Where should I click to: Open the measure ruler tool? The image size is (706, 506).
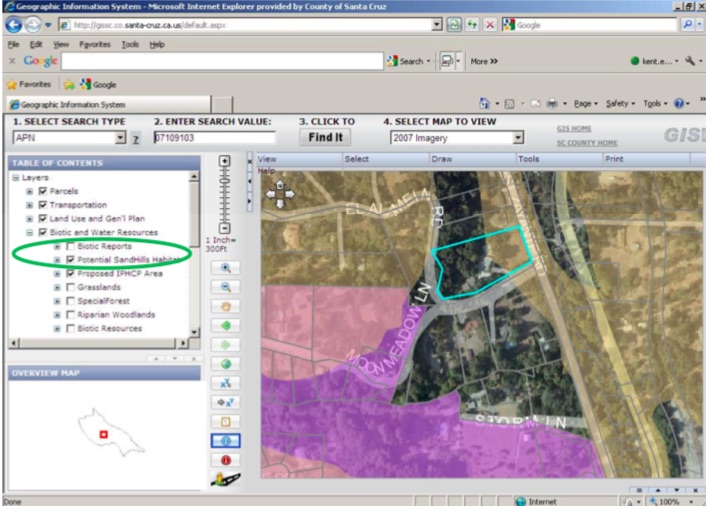(x=225, y=480)
